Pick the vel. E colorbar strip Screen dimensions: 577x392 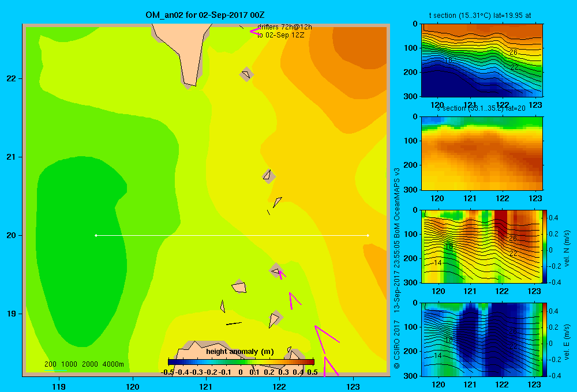(x=545, y=340)
